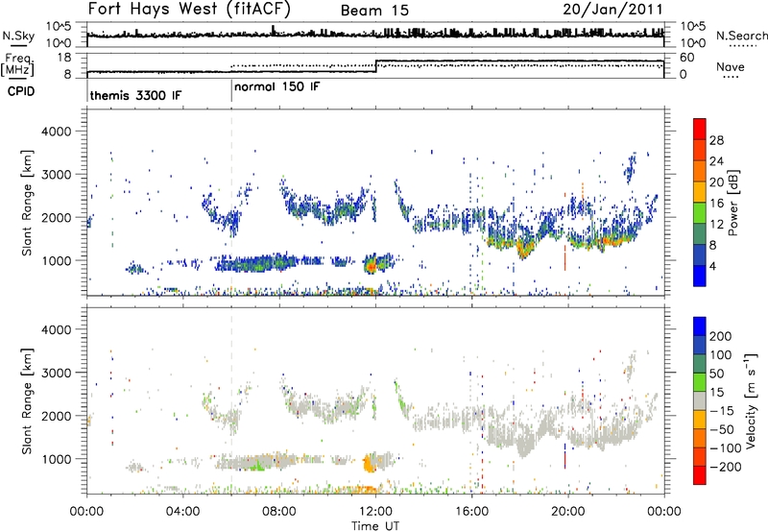Click the "Time UT" axis label
This screenshot has height=532, width=768.
click(x=375, y=526)
